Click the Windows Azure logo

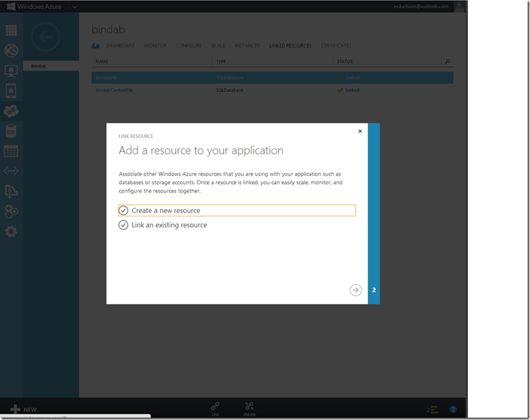34,6
